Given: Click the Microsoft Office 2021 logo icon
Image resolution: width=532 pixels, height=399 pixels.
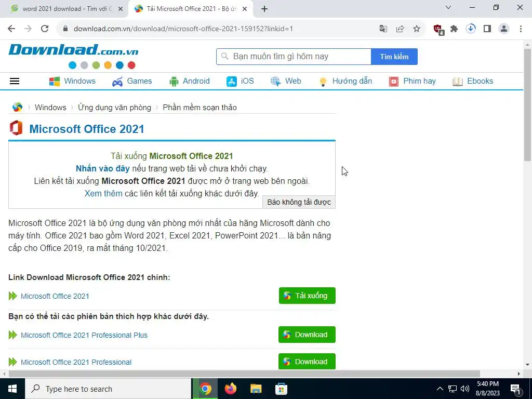Looking at the screenshot, I should (16, 128).
